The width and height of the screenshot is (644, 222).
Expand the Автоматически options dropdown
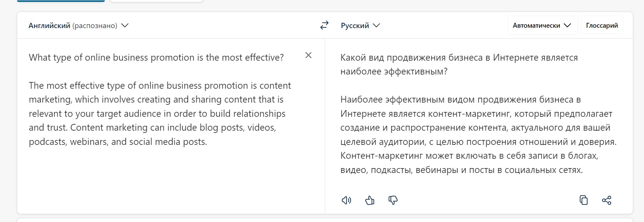542,25
